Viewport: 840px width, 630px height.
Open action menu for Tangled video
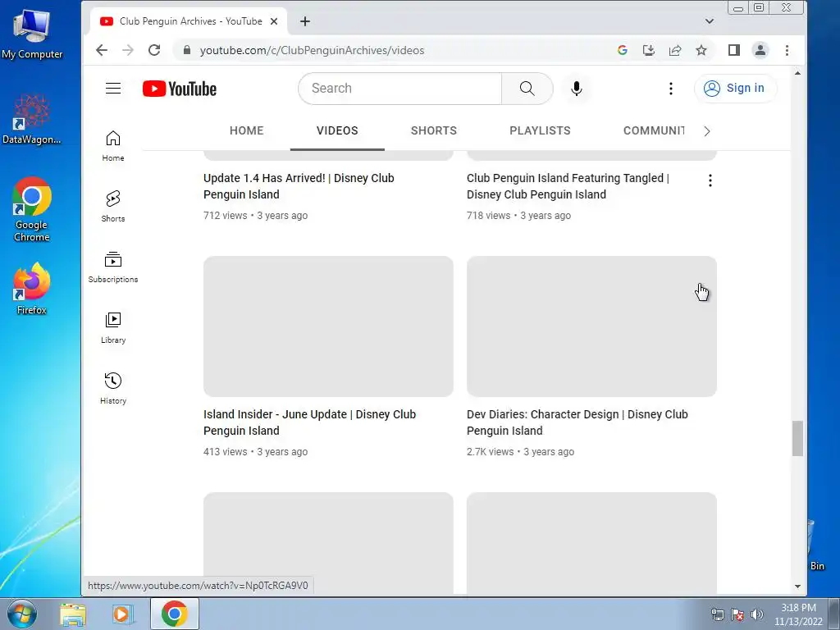pos(710,180)
